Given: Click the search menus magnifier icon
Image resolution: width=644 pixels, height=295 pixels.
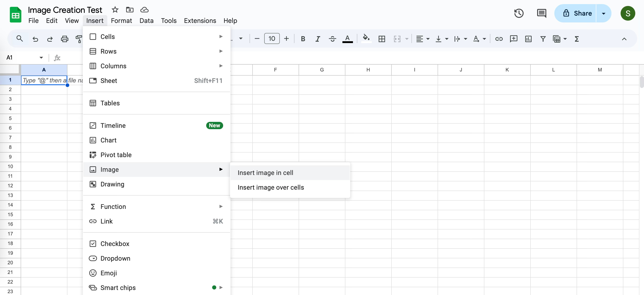Looking at the screenshot, I should (19, 39).
